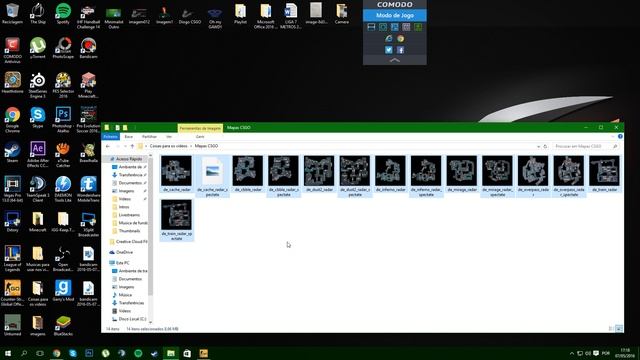Open the Photoshop desktop shortcut

(x=63, y=120)
